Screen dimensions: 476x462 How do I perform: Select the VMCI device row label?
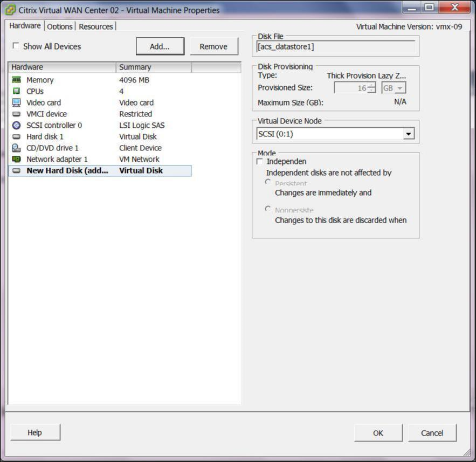coord(46,114)
